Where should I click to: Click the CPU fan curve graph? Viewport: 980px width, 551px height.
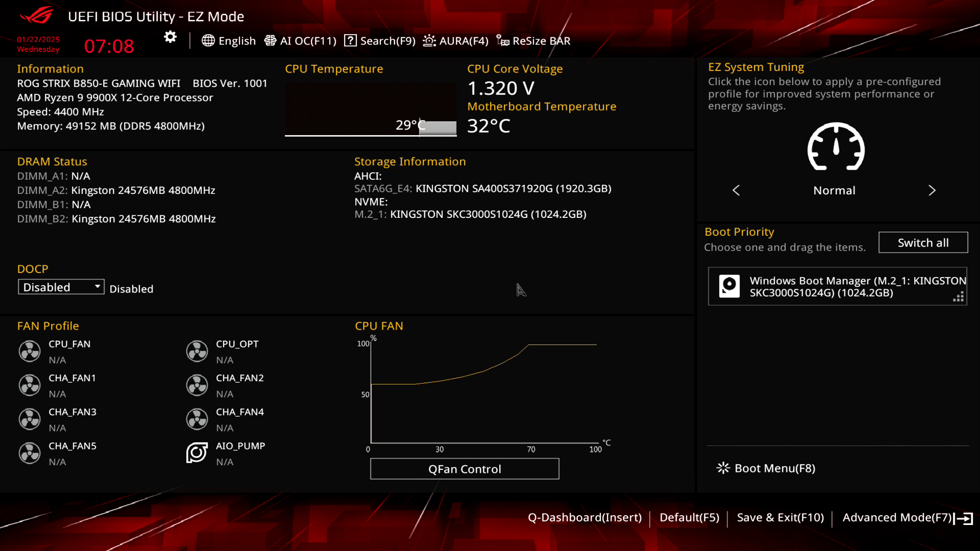click(484, 393)
